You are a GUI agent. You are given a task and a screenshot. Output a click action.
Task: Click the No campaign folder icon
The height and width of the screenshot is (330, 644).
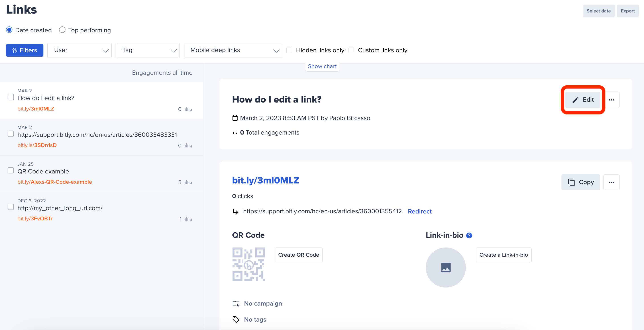tap(236, 304)
